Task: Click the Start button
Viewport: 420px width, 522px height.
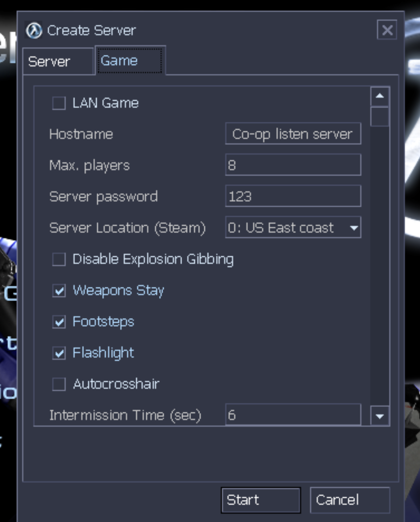Action: (261, 500)
